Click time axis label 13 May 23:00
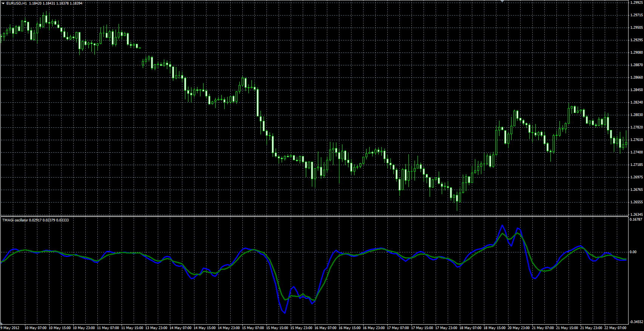The width and height of the screenshot is (644, 331). pyautogui.click(x=156, y=328)
